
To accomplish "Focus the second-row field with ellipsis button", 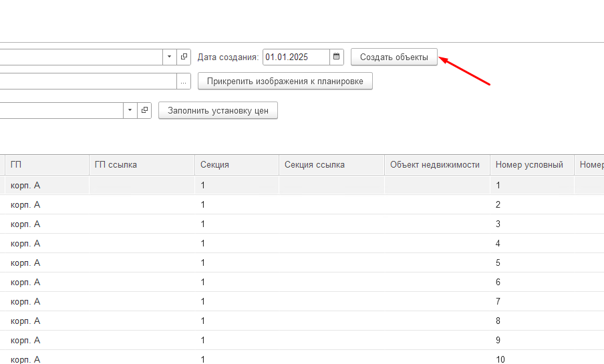I will pos(88,81).
